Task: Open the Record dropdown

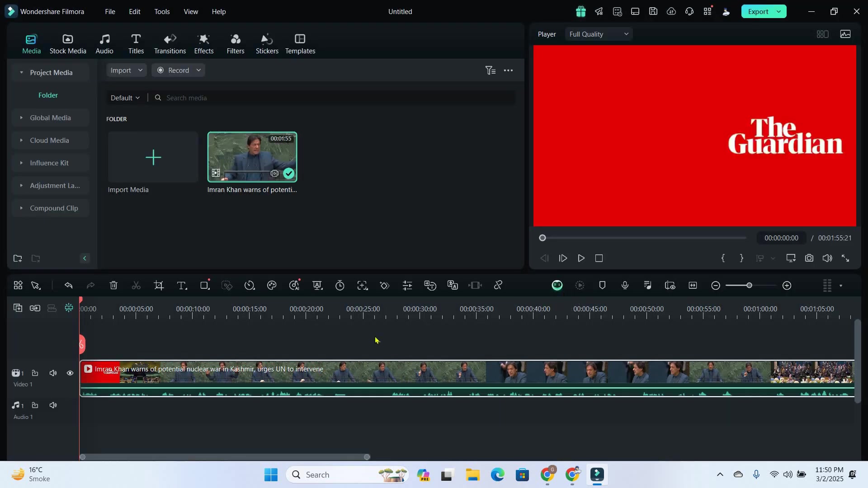Action: pos(179,70)
